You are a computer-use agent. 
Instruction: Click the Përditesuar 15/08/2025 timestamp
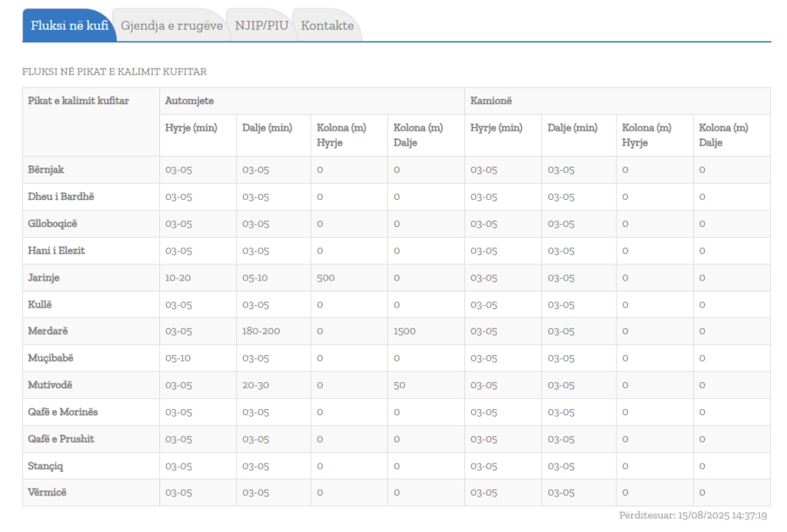pos(692,515)
